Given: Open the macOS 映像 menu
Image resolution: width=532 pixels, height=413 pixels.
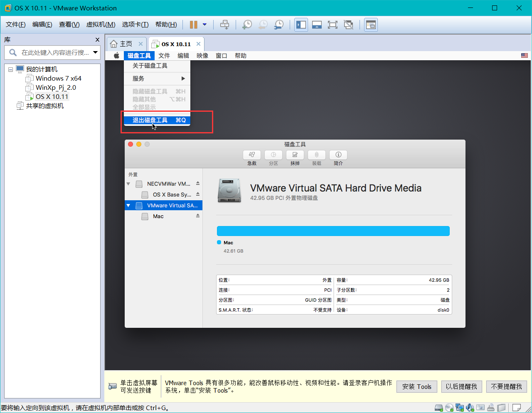Looking at the screenshot, I should coord(202,56).
